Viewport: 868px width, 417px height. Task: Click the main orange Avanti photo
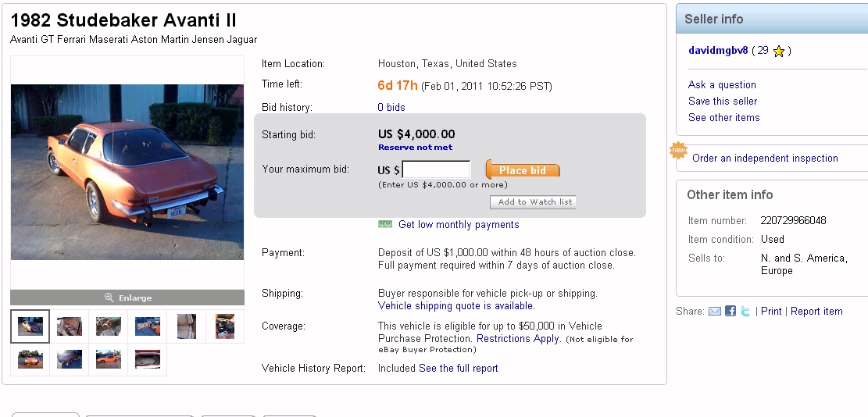tap(127, 172)
